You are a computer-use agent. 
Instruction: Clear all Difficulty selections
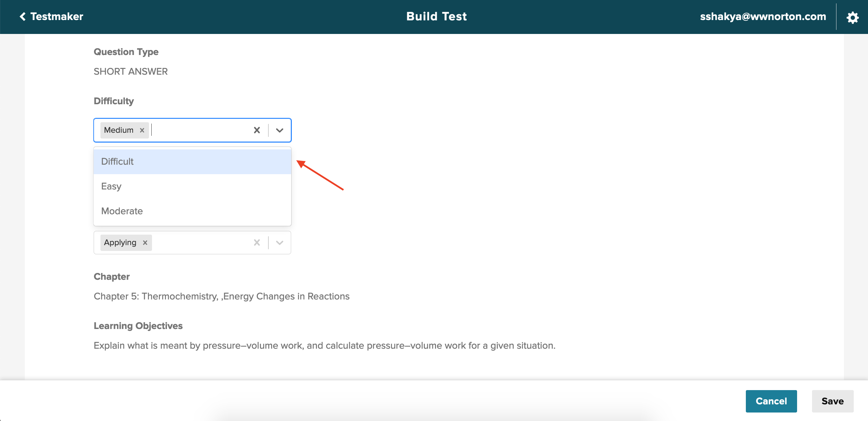tap(257, 130)
